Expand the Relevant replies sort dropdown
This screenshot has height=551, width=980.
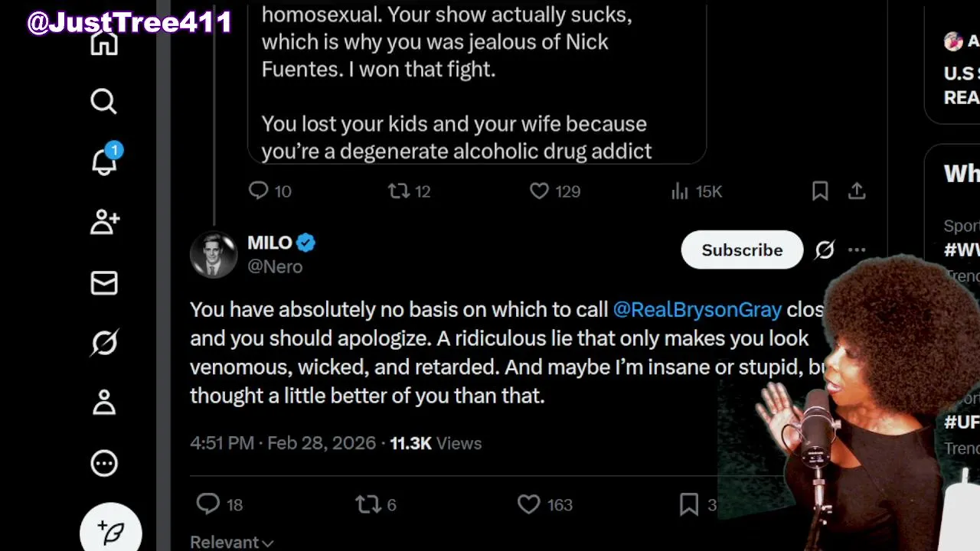coord(231,542)
